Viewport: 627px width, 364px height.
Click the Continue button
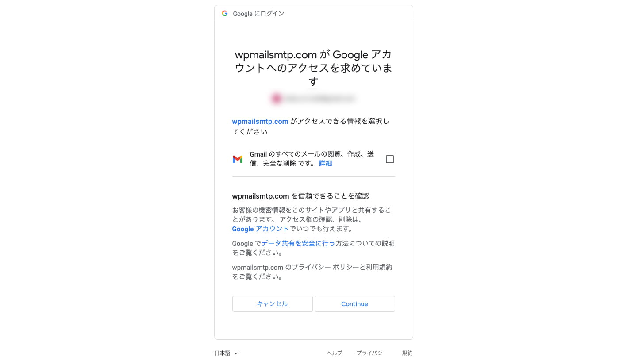354,304
